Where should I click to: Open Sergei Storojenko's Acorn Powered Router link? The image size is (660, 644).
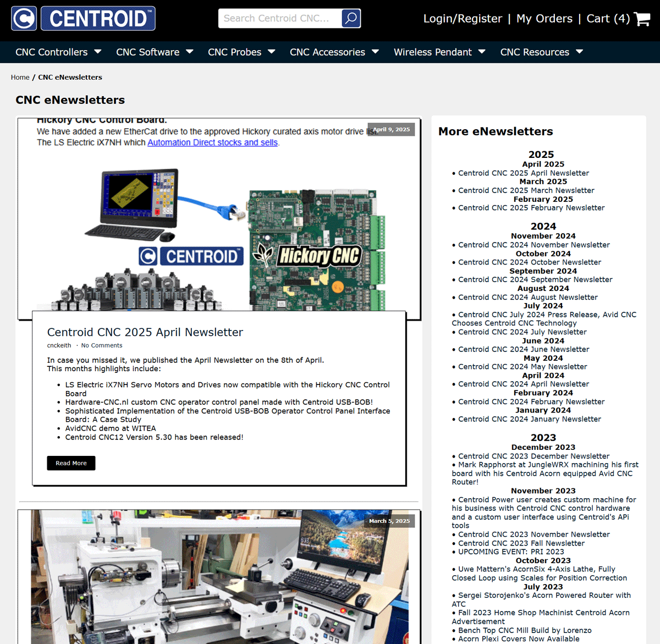(x=541, y=600)
